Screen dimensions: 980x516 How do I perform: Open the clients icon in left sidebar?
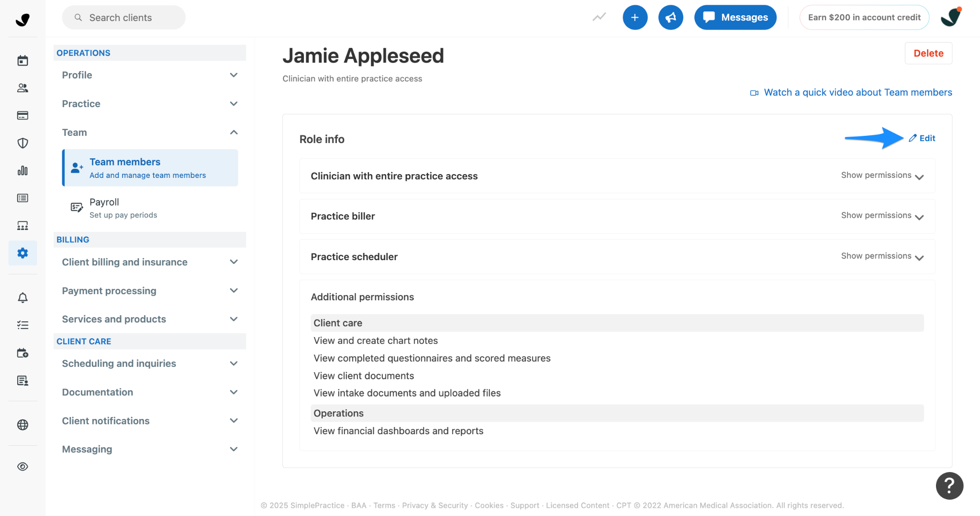pyautogui.click(x=22, y=88)
